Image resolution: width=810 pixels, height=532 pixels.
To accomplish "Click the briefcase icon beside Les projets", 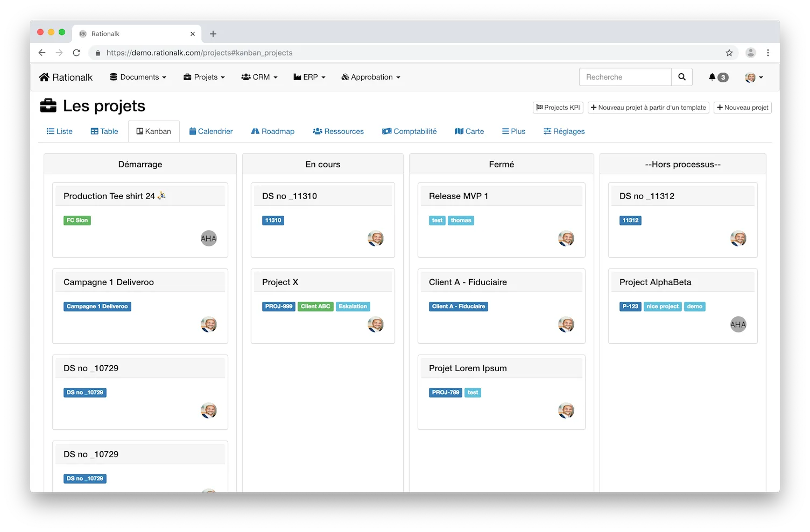I will 48,106.
